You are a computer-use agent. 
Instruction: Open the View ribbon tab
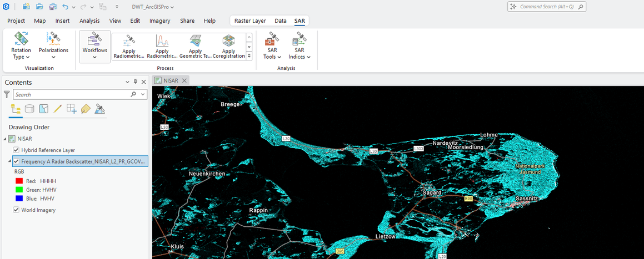tap(115, 21)
